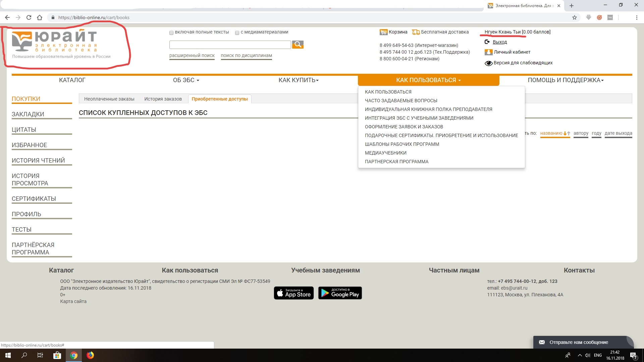The height and width of the screenshot is (362, 644).
Task: Enable 'включая полные тексты' checkbox
Action: pos(171,33)
